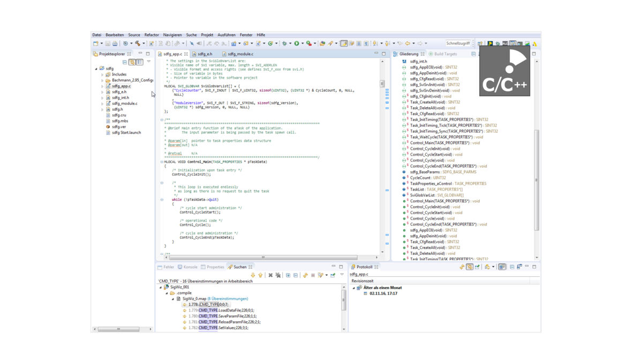Refresh the search results in Suchen
632x364 pixels.
(x=306, y=275)
